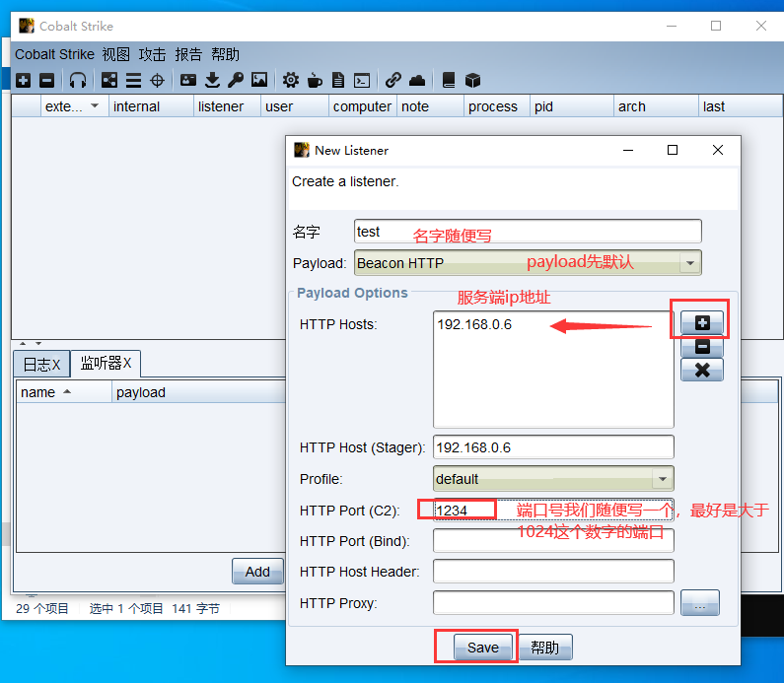This screenshot has height=683, width=784.
Task: Open the external column header dropdown arrow
Action: 95,106
